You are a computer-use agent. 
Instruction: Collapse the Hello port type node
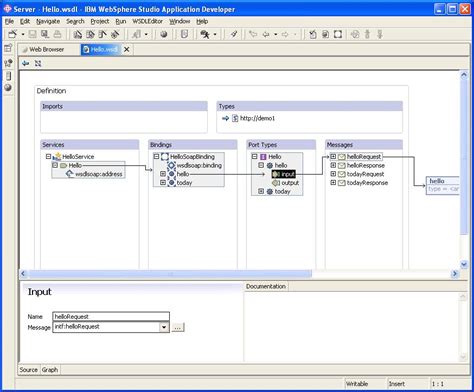[255, 156]
